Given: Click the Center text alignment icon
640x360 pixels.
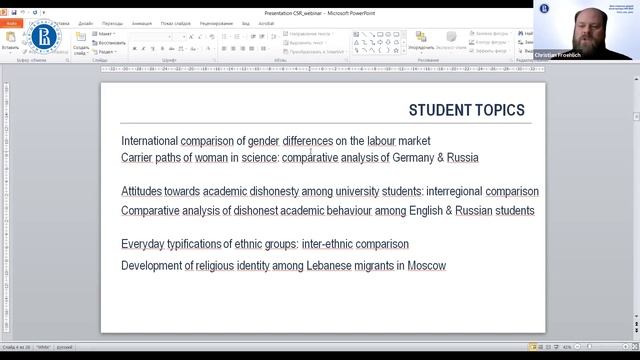Looking at the screenshot, I should click(233, 49).
